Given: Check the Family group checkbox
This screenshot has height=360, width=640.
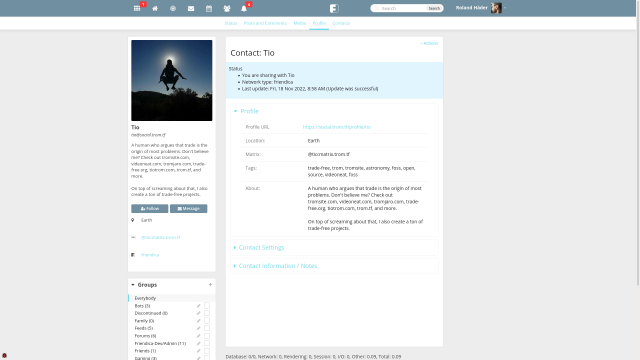Looking at the screenshot, I should [207, 321].
